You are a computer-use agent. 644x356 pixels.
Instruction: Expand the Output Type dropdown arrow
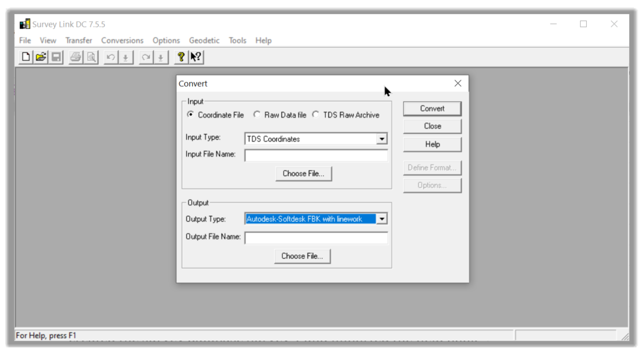382,219
